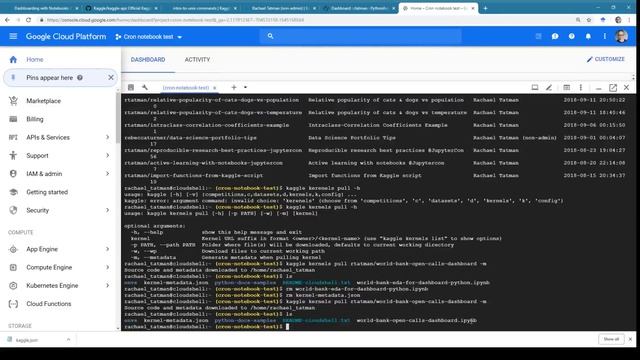The width and height of the screenshot is (640, 360).
Task: Open the dropdown arrow beside the plus
Action: pos(245,87)
